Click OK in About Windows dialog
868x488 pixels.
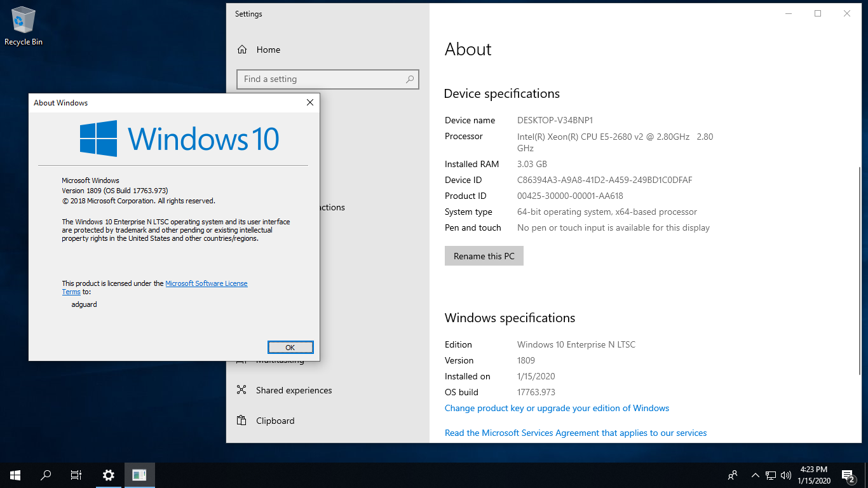click(x=290, y=347)
